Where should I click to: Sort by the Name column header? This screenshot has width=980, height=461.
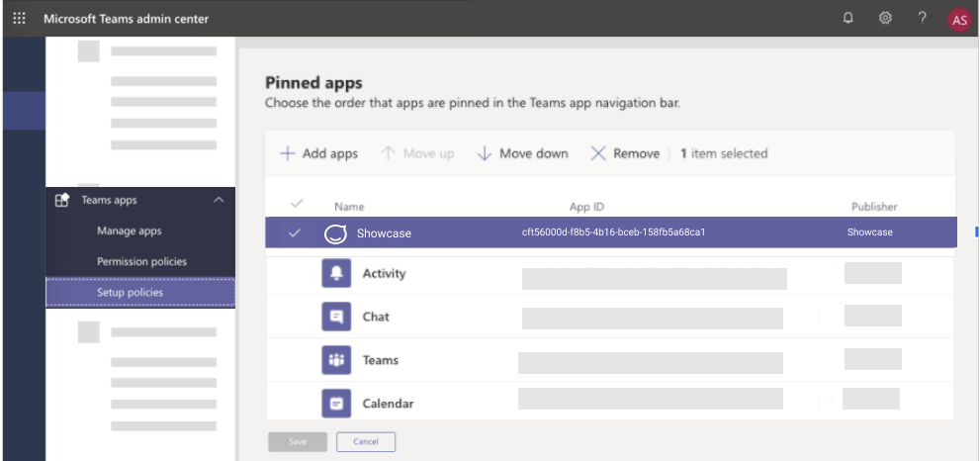[349, 207]
